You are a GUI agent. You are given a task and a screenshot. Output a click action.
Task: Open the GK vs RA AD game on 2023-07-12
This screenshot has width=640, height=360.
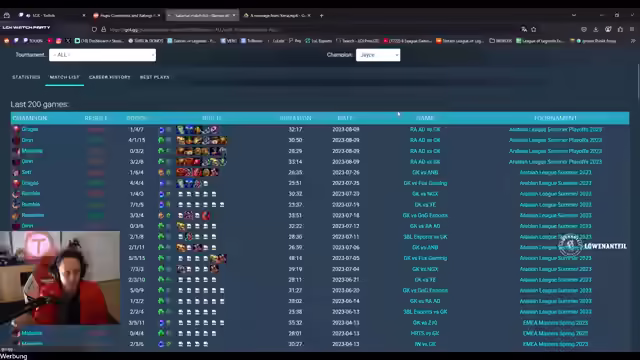(x=425, y=226)
